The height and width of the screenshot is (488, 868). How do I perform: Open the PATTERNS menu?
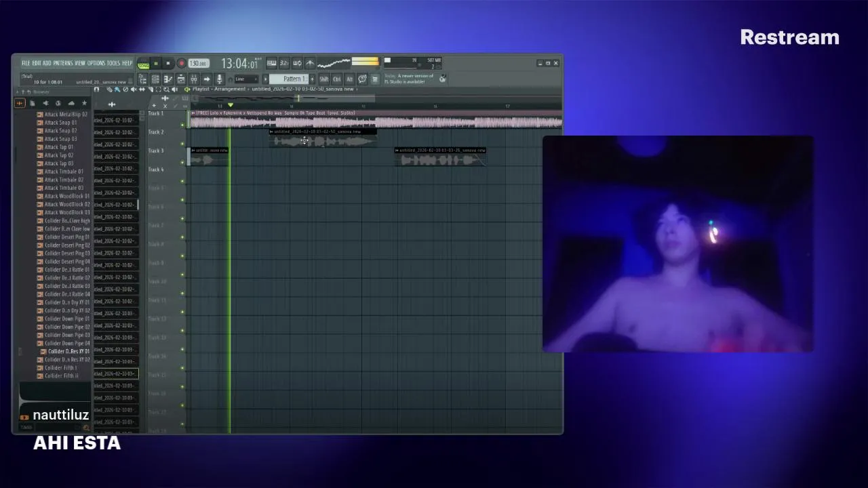tap(63, 63)
